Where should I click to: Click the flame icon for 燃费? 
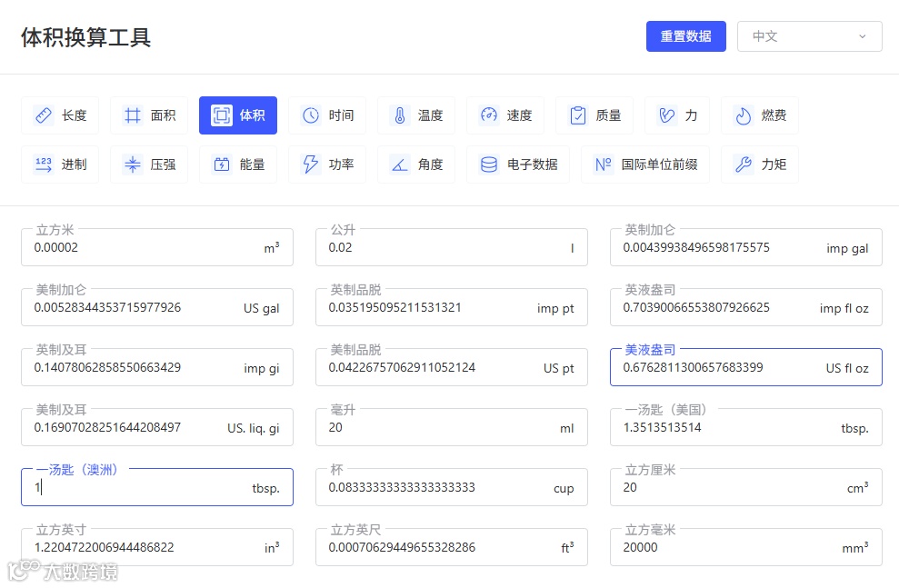pyautogui.click(x=743, y=115)
